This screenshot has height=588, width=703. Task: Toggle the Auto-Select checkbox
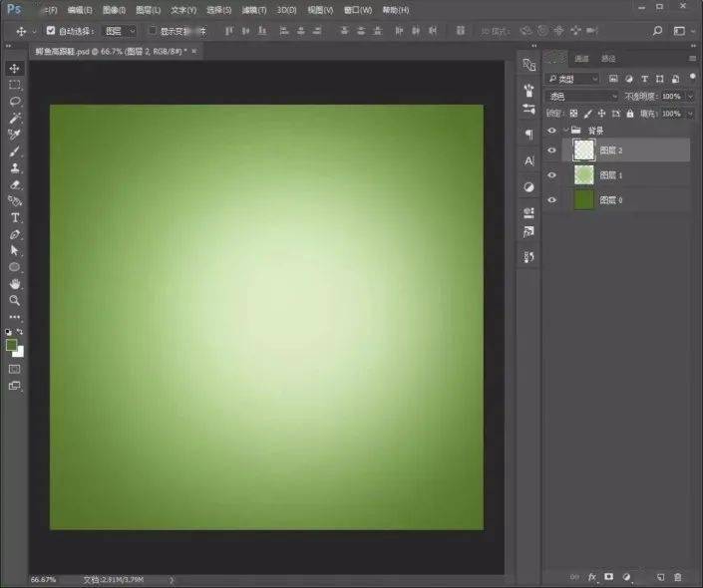[x=51, y=31]
